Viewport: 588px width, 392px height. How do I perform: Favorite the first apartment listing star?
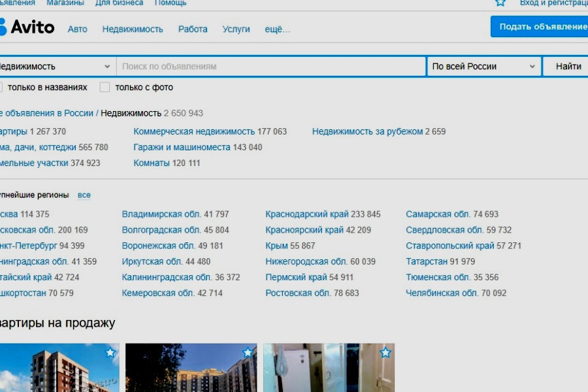[x=110, y=353]
